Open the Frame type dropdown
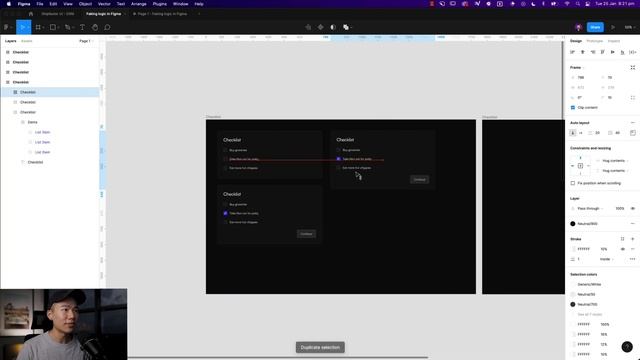640x360 pixels. pos(577,67)
